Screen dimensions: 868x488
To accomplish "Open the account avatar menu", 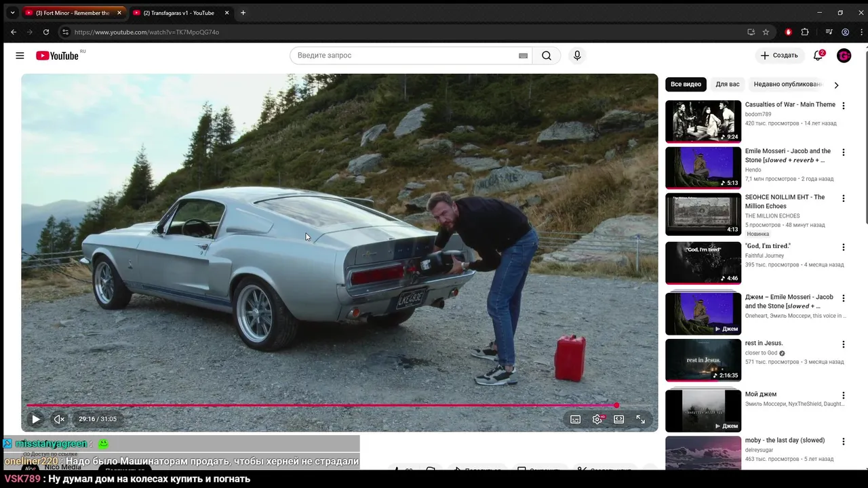I will pos(844,56).
